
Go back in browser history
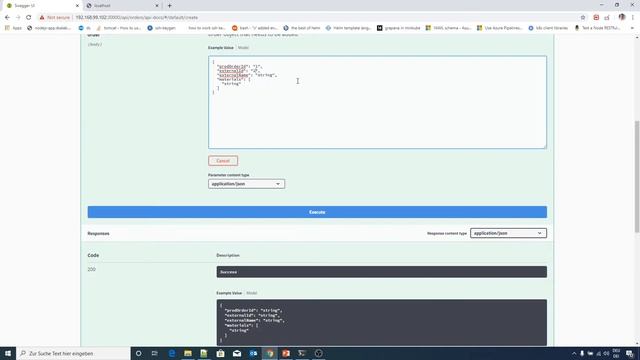(7, 18)
